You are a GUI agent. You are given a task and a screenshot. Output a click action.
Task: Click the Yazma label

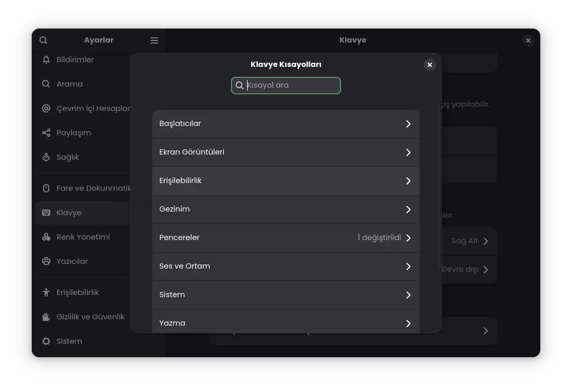coord(172,323)
